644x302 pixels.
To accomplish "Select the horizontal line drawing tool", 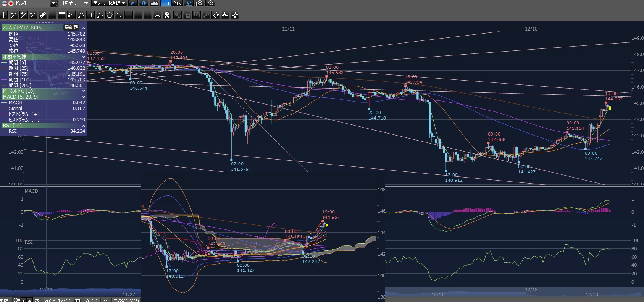I will click(x=138, y=15).
